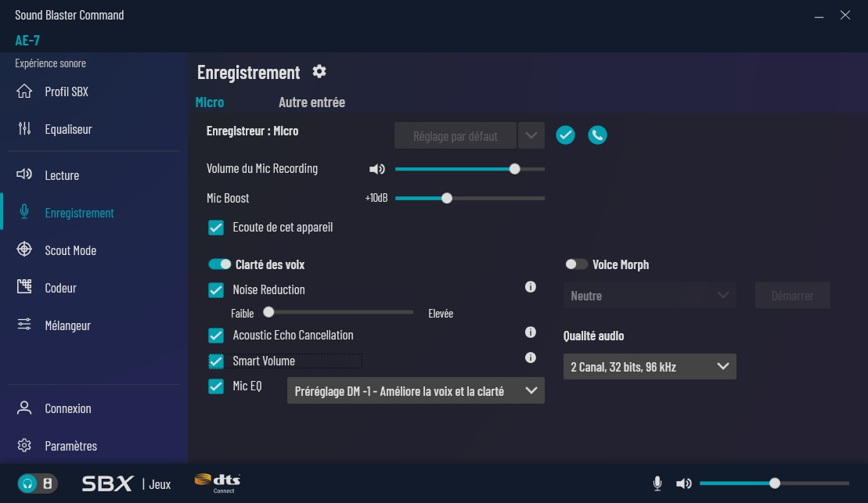Click the Paramètres gear icon in sidebar
Screen dimensions: 868x503
24,445
